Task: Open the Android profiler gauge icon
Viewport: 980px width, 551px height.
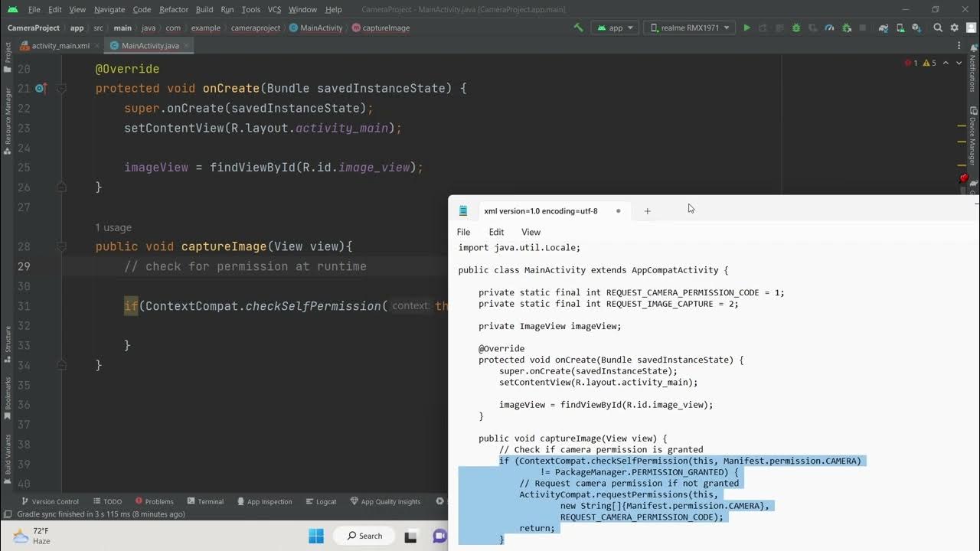Action: [829, 28]
